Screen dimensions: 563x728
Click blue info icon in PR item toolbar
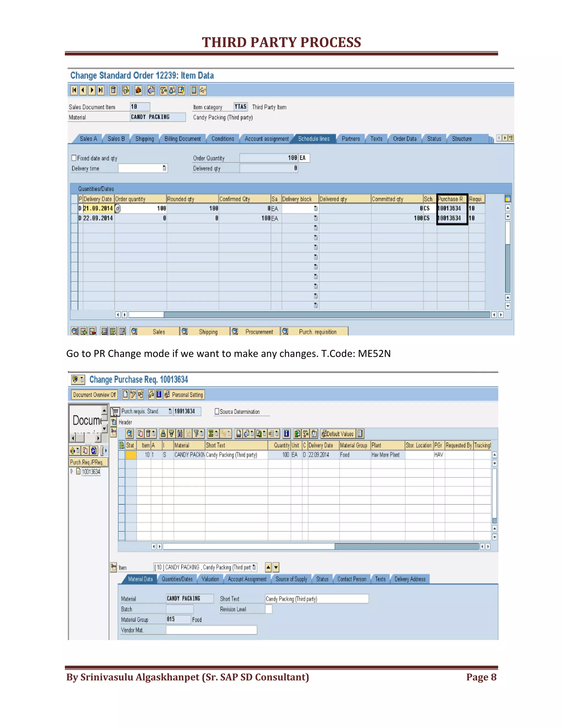[286, 433]
